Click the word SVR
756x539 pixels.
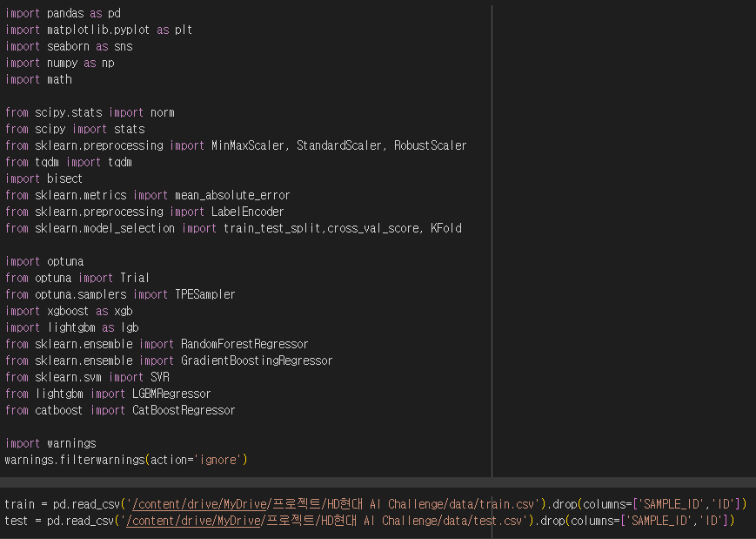[159, 377]
